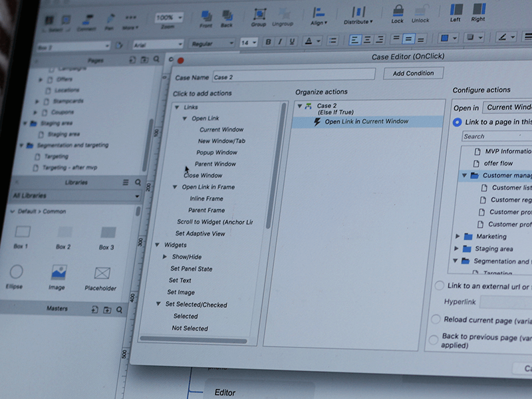
Task: Search the Libraries panel
Action: [x=138, y=182]
